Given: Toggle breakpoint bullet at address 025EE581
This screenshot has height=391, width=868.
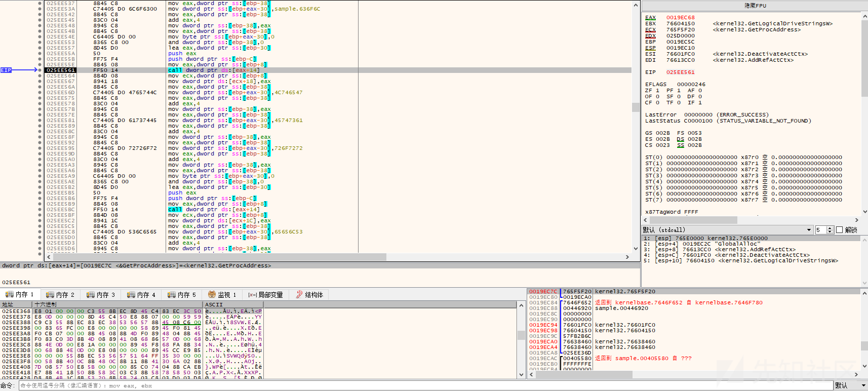Looking at the screenshot, I should tap(40, 121).
